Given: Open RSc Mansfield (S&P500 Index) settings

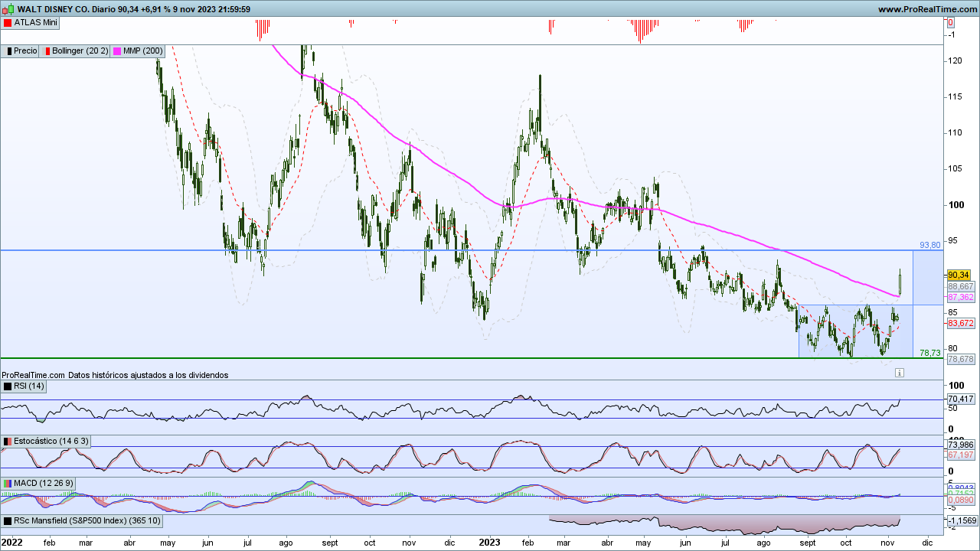Looking at the screenshot, I should (x=87, y=520).
